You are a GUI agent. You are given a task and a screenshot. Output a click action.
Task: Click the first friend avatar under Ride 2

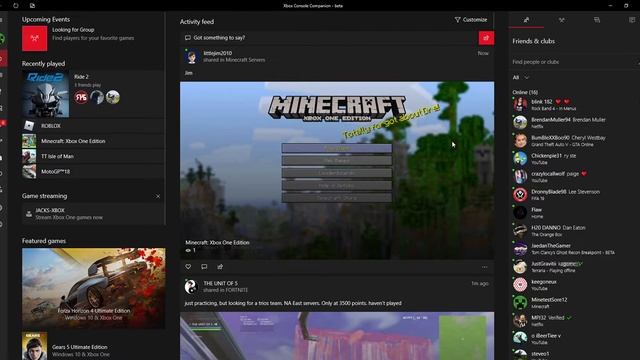pyautogui.click(x=81, y=97)
